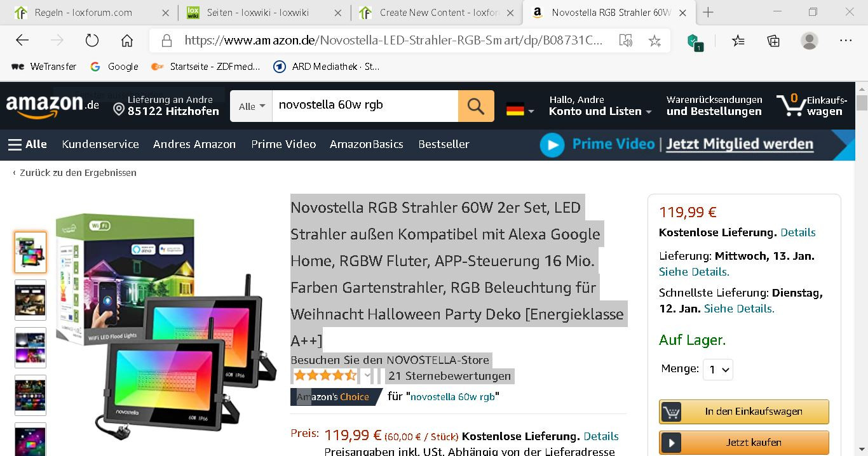Expand the Alle search category dropdown
The height and width of the screenshot is (456, 868).
click(252, 106)
